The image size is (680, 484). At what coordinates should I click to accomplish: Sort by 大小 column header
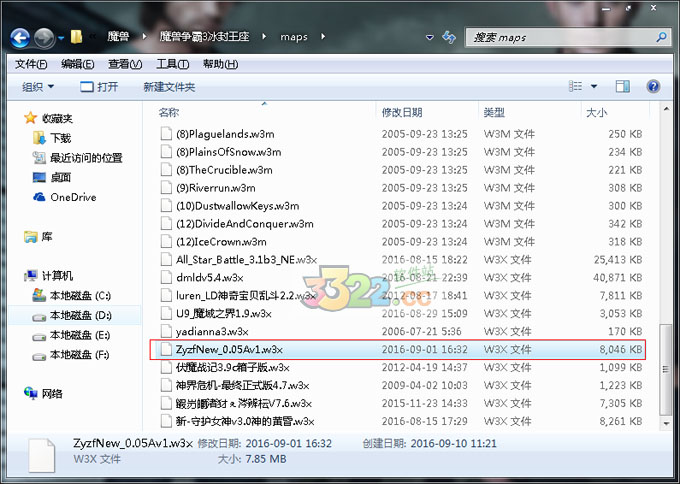click(x=596, y=113)
